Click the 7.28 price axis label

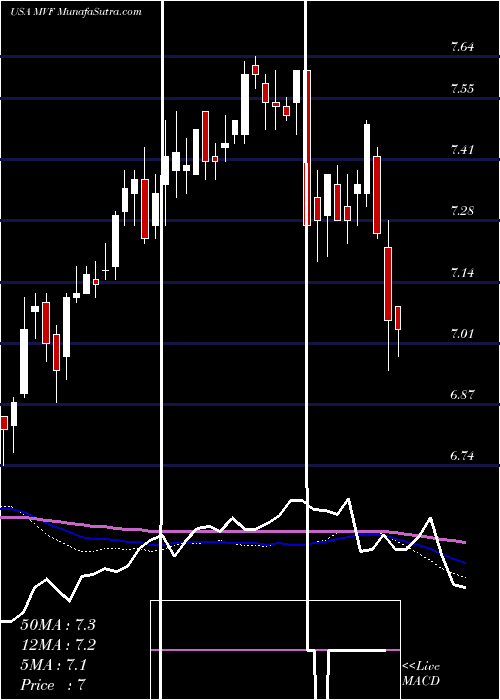point(462,211)
